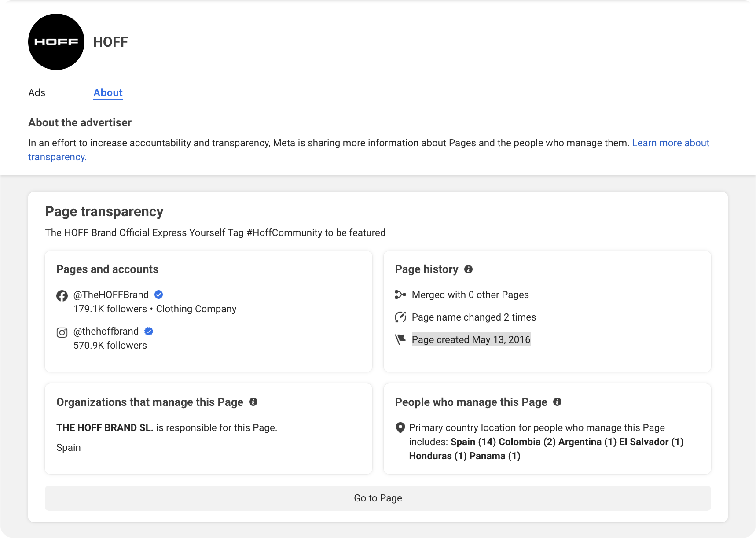Viewport: 756px width, 538px height.
Task: Open the Page history info tooltip
Action: click(468, 269)
